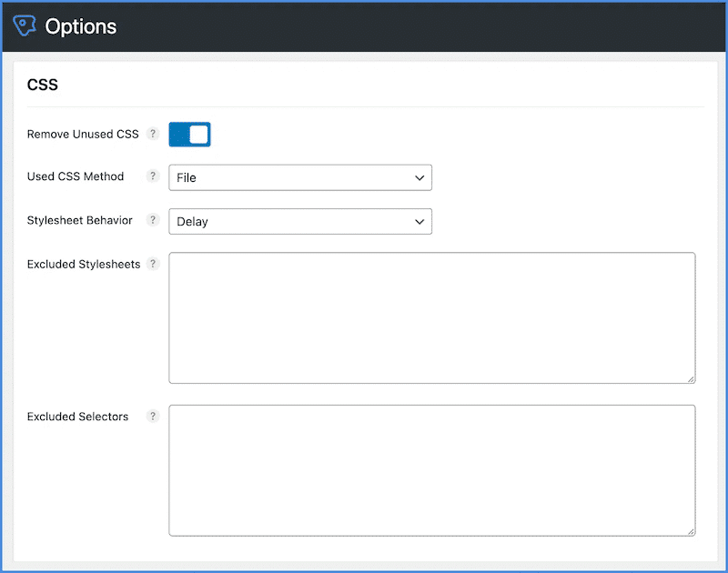Click the Excluded Stylesheets label
The width and height of the screenshot is (728, 573).
tap(84, 265)
